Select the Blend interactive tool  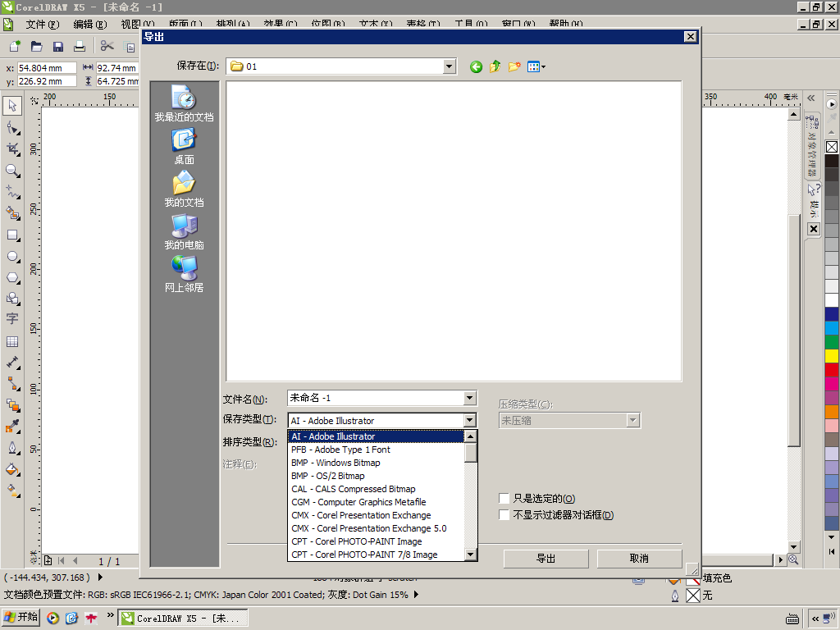pos(12,405)
